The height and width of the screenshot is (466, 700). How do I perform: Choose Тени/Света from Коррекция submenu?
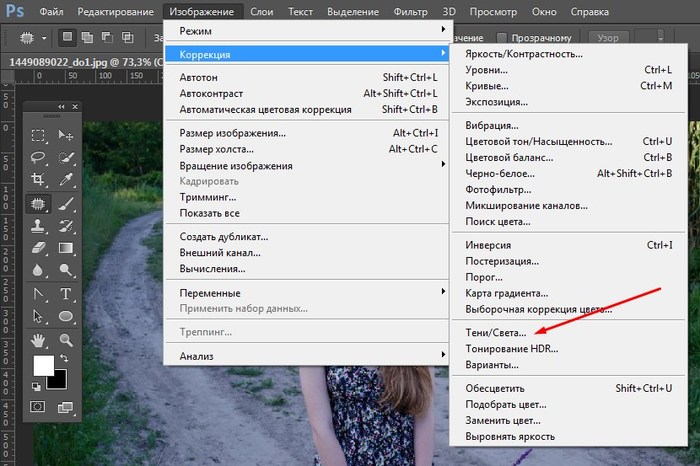(x=496, y=331)
